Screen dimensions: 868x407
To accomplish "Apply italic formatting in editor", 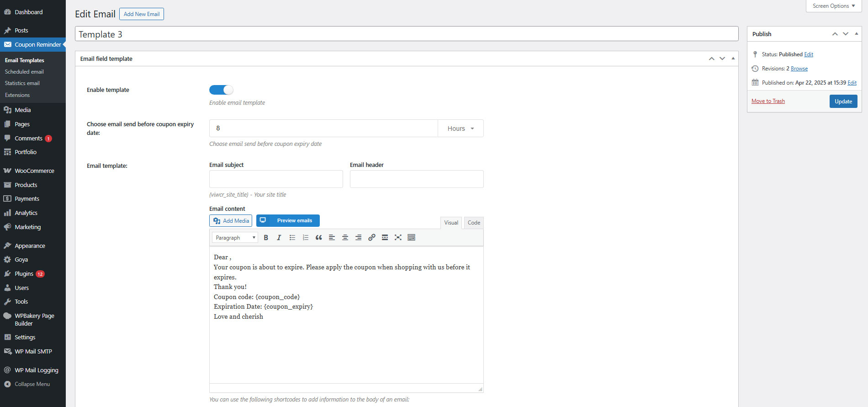I will pos(279,237).
